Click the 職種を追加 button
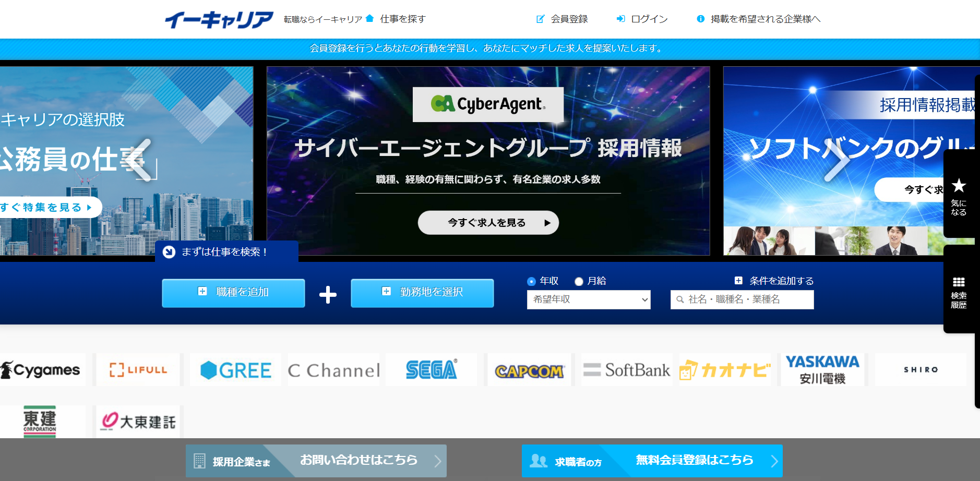This screenshot has width=980, height=481. click(x=233, y=293)
